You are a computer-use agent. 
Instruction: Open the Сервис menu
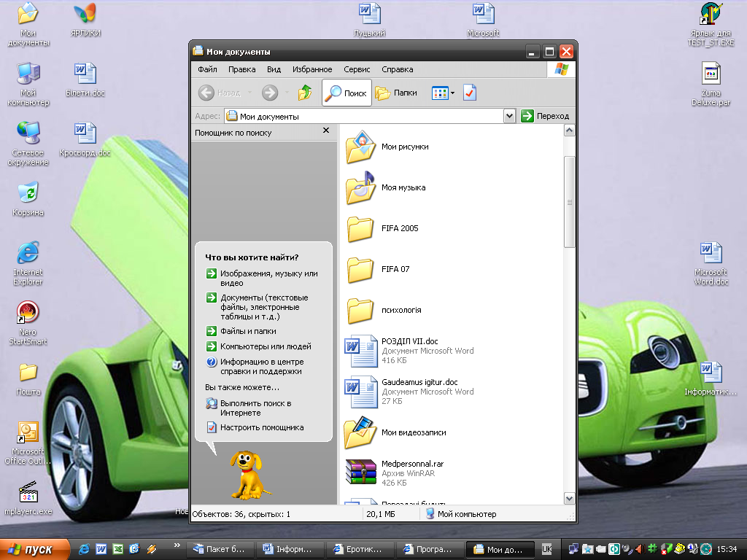point(357,69)
